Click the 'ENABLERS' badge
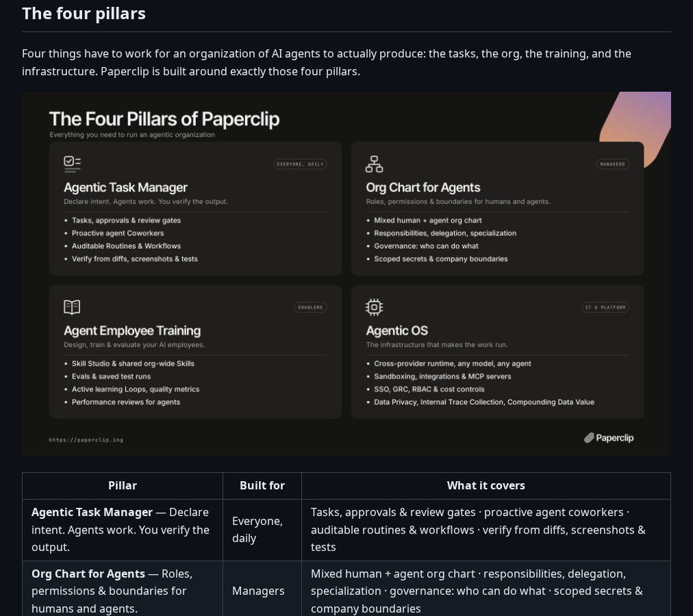The width and height of the screenshot is (693, 616). (x=310, y=307)
